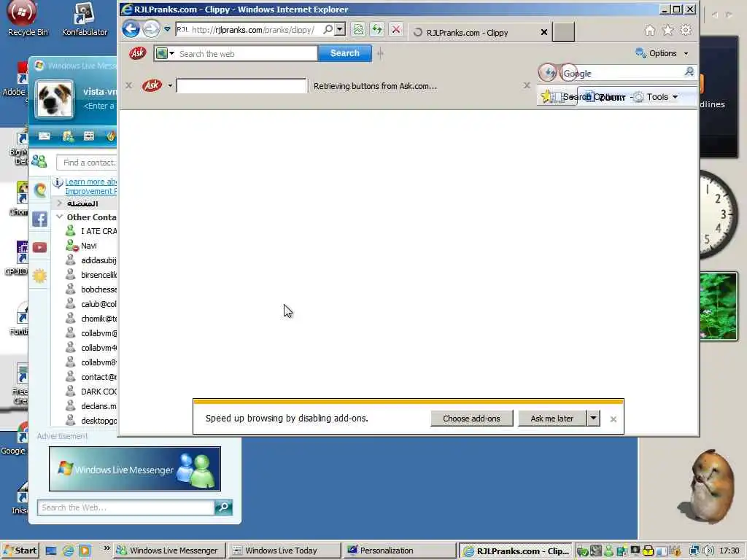Open Ask search provider dropdown

click(166, 53)
